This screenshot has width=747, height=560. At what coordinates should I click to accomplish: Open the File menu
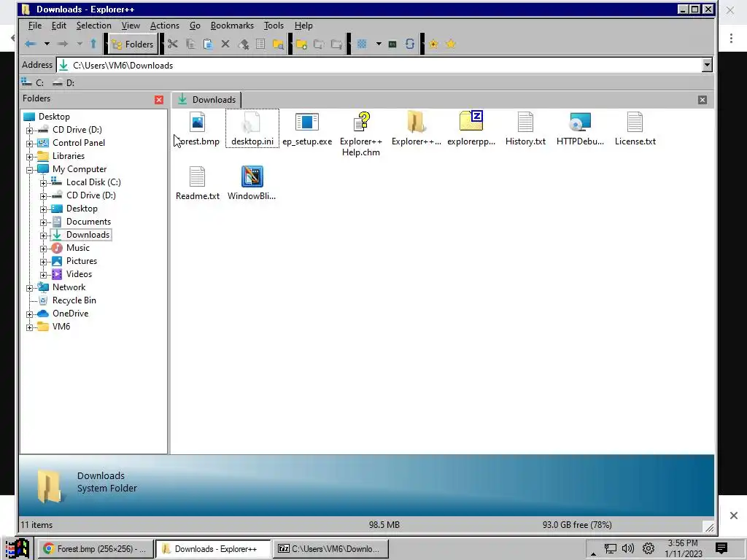(x=35, y=26)
